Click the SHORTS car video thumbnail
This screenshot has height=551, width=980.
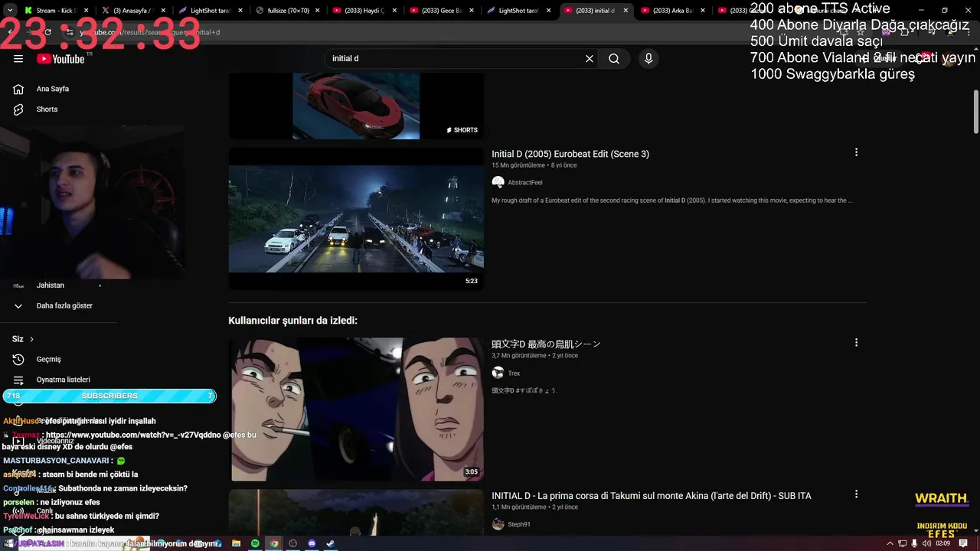click(x=356, y=106)
